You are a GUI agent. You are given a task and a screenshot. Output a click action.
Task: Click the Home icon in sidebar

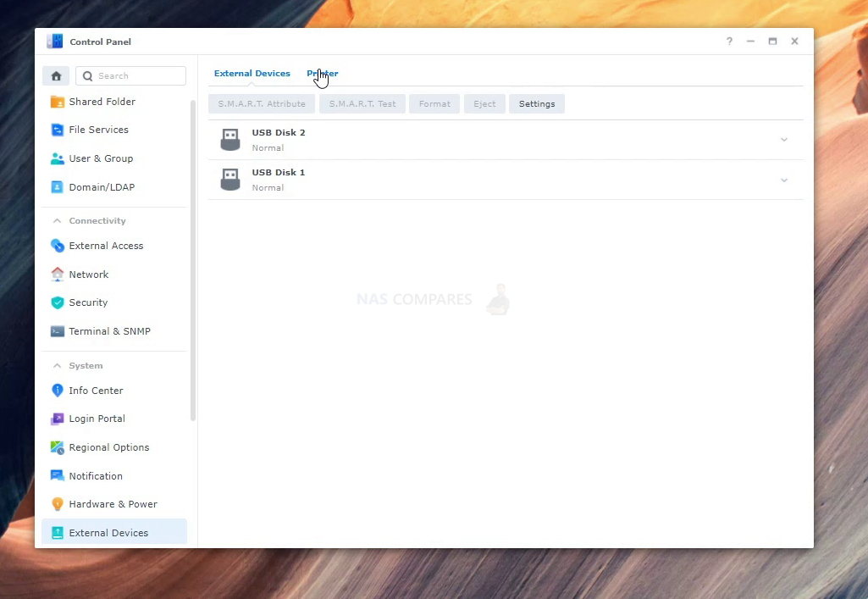[x=56, y=76]
